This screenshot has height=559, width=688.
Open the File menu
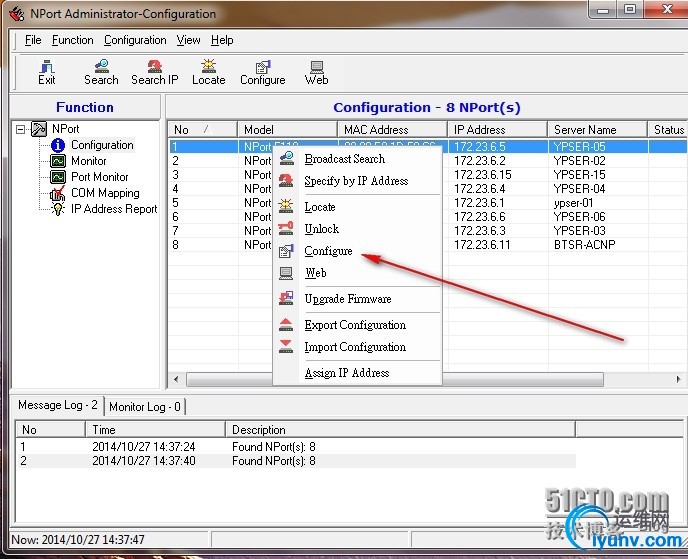(x=33, y=40)
